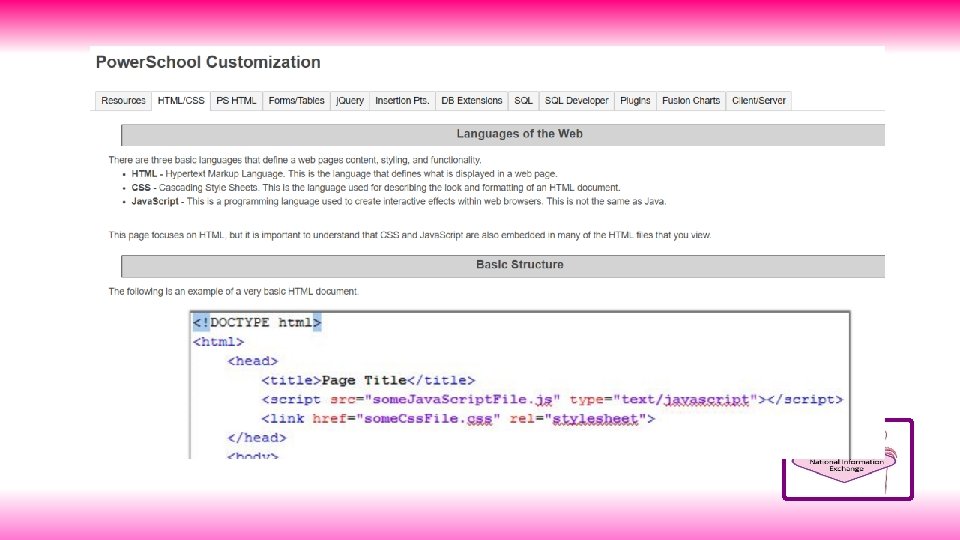
Task: Select the HTML/CSS tab
Action: pyautogui.click(x=181, y=101)
